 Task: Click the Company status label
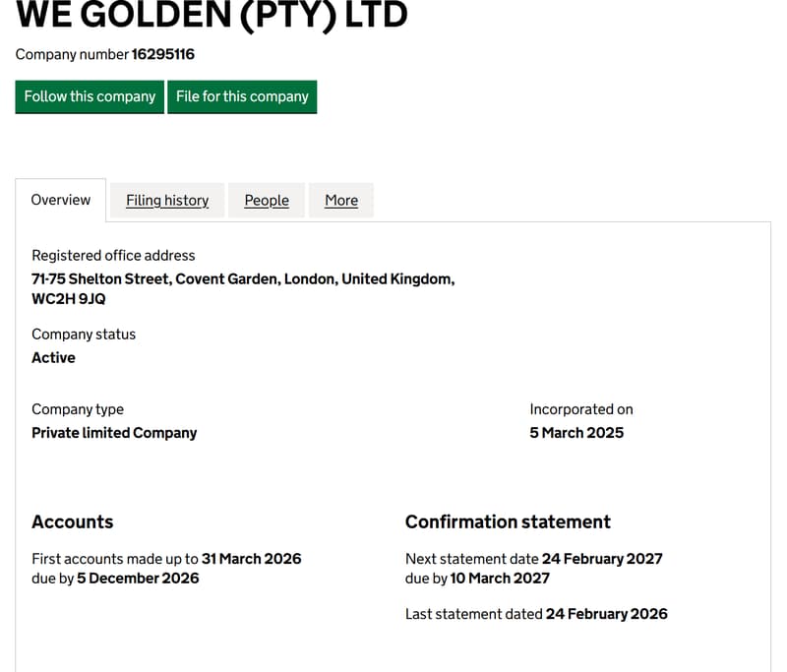(x=84, y=335)
